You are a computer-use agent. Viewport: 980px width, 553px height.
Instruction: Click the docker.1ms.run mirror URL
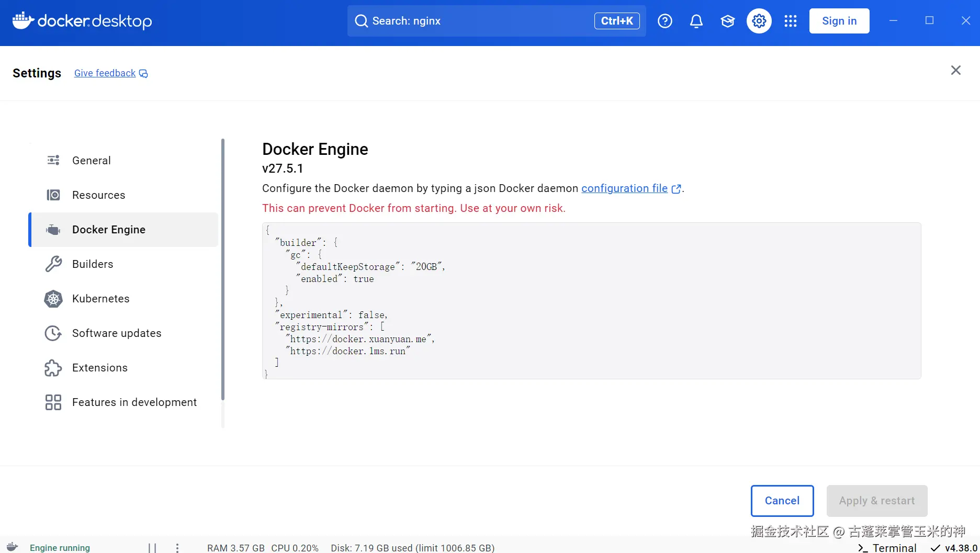tap(348, 351)
